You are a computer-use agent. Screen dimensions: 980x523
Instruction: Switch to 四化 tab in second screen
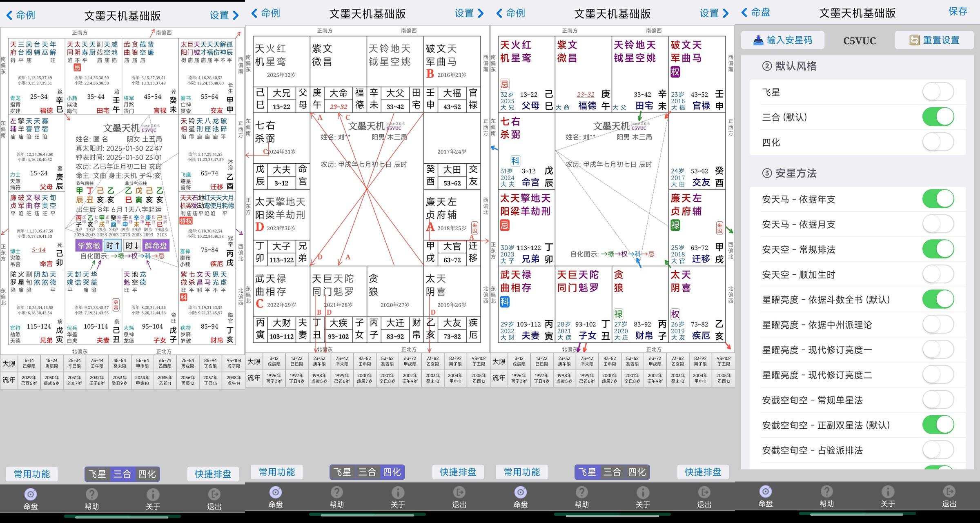(392, 472)
